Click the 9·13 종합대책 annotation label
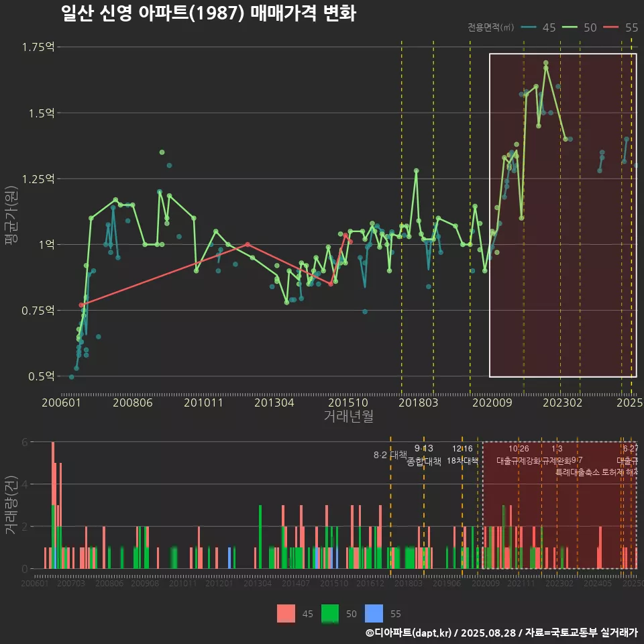This screenshot has height=644, width=644. 424,455
